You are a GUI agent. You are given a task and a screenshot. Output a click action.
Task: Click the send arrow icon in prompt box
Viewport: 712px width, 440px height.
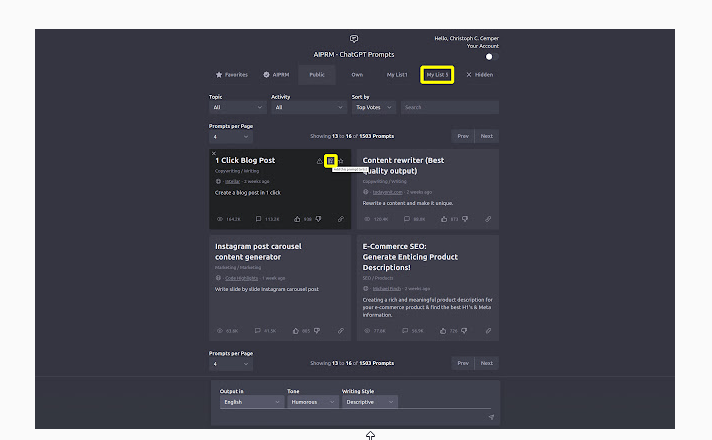click(x=491, y=417)
